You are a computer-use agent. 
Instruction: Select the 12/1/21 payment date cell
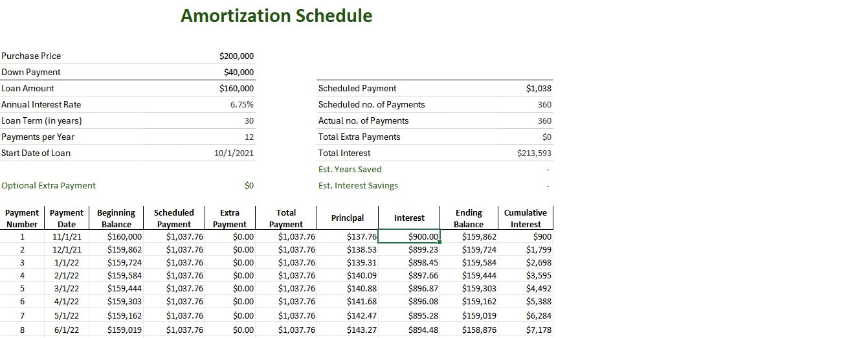point(67,249)
